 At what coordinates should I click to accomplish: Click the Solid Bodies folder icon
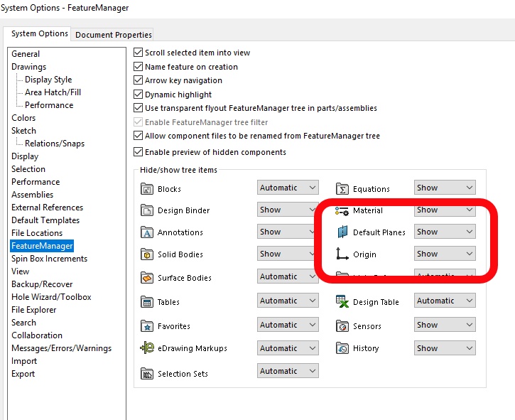point(147,254)
